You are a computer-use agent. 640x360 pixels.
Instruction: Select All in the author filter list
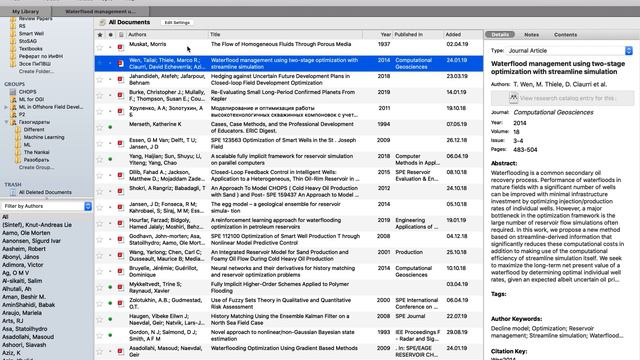coord(5,217)
